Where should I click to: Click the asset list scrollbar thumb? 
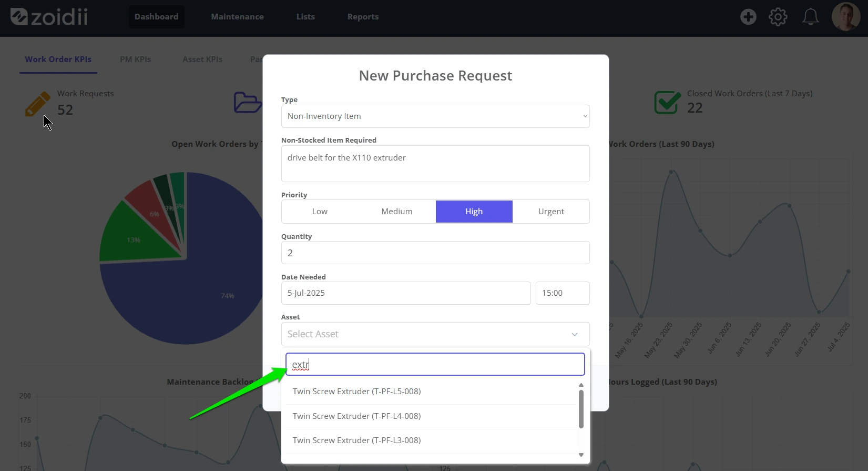coord(581,409)
